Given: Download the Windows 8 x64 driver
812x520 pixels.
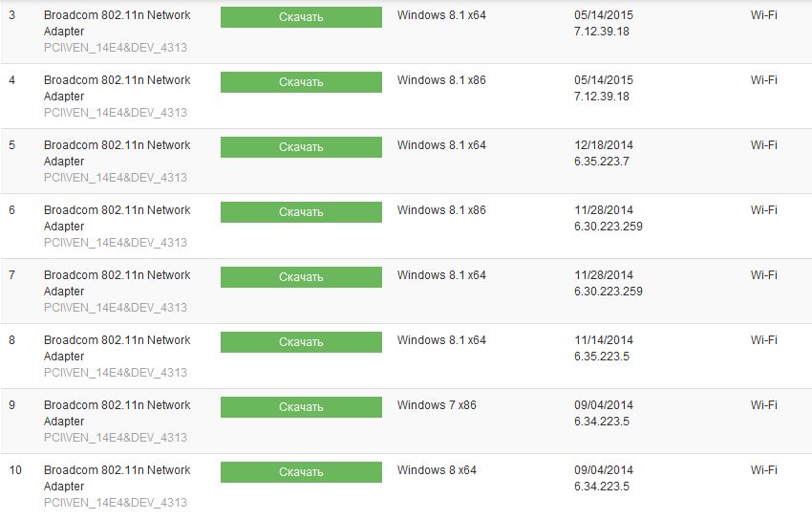Looking at the screenshot, I should tap(301, 472).
